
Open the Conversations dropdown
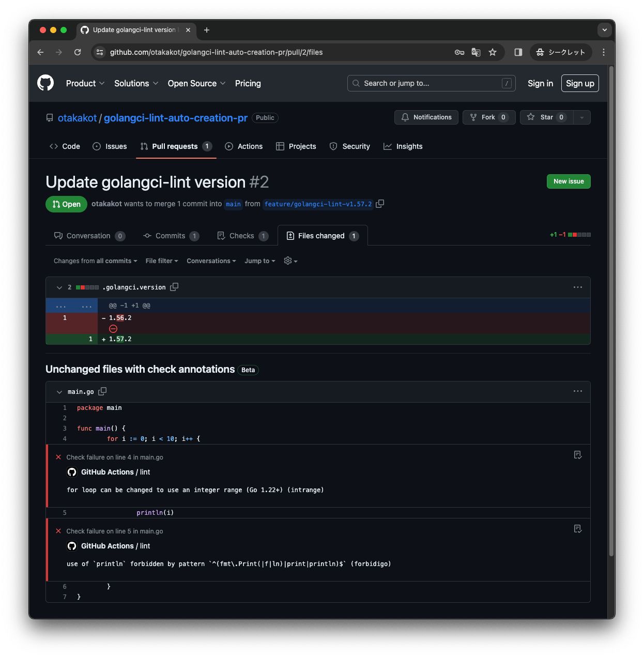click(211, 261)
